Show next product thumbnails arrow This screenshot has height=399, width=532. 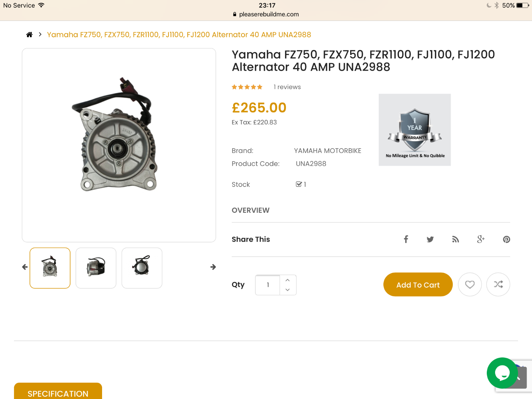click(213, 267)
